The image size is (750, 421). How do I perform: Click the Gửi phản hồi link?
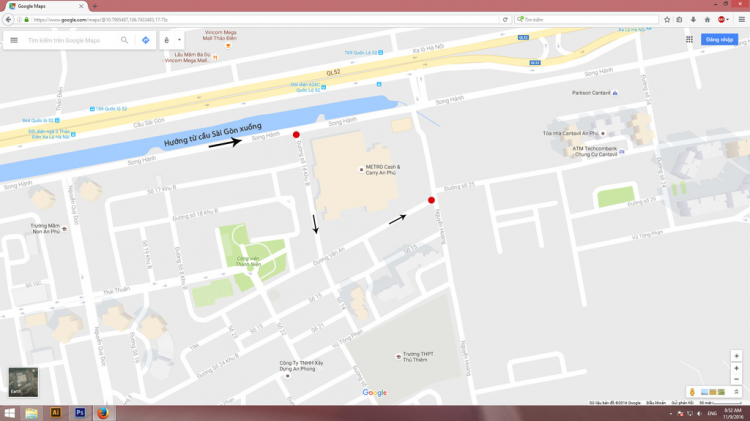(x=683, y=403)
